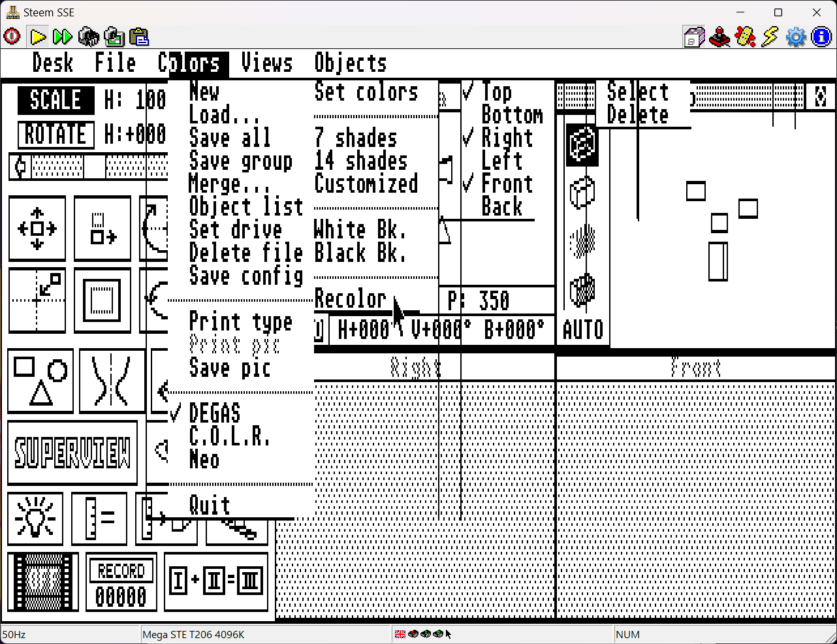Select the shaded sphere rendering mode
The width and height of the screenshot is (837, 644).
(581, 240)
